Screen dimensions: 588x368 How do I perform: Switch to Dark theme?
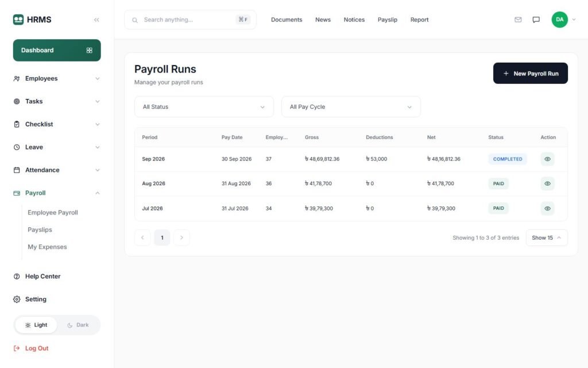[78, 325]
